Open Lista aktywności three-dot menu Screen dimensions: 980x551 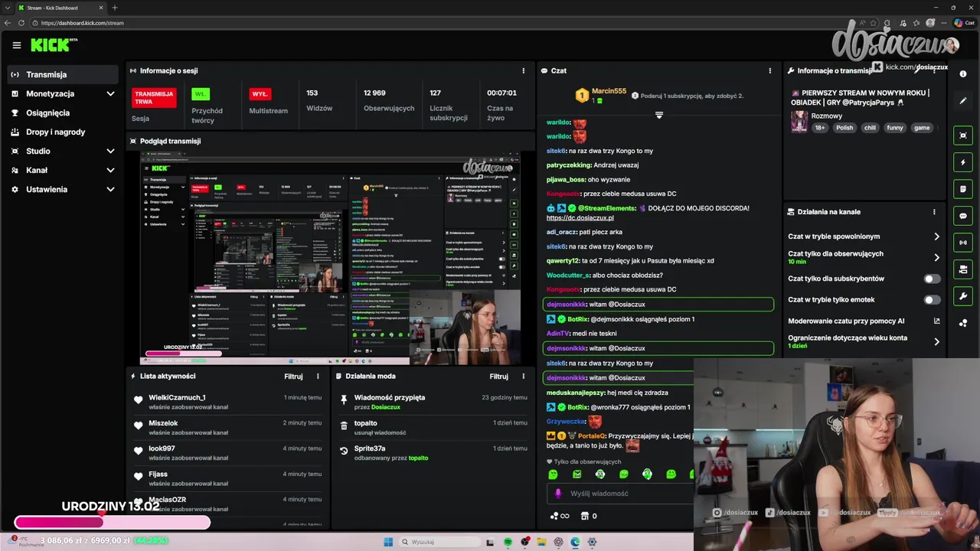click(318, 377)
